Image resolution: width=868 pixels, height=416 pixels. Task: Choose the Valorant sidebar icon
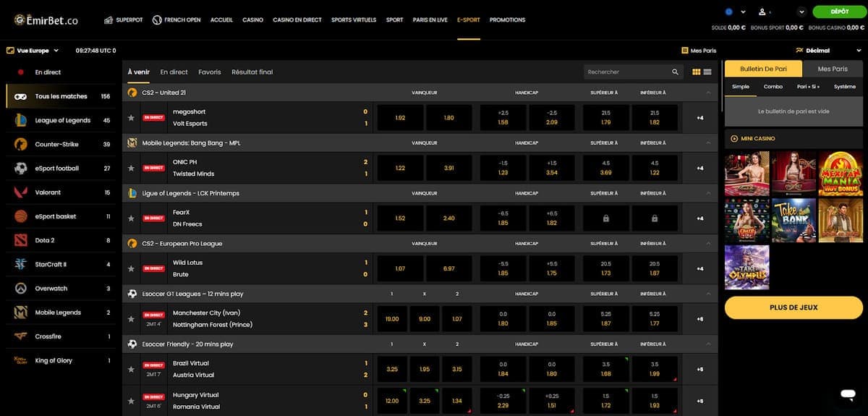21,192
